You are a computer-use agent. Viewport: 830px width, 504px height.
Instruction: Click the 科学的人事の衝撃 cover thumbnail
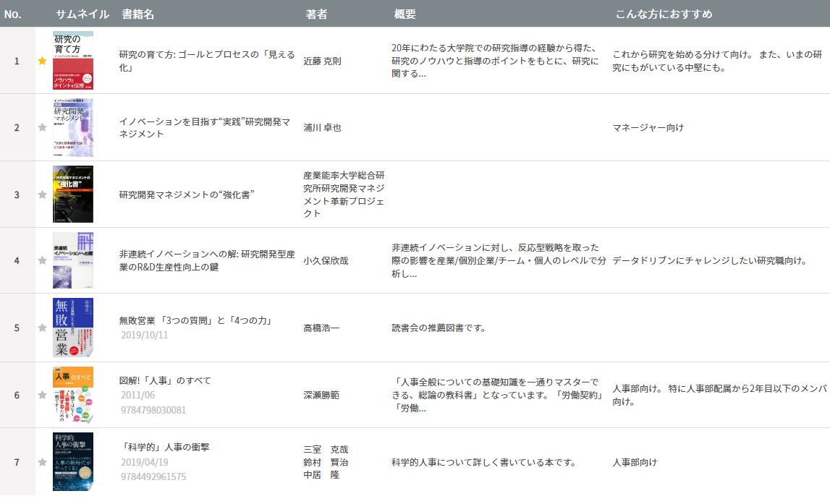click(72, 463)
